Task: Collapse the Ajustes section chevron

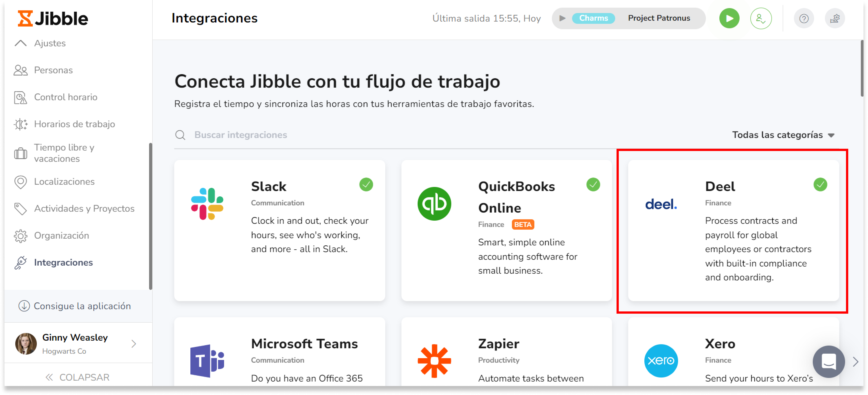Action: pyautogui.click(x=21, y=43)
